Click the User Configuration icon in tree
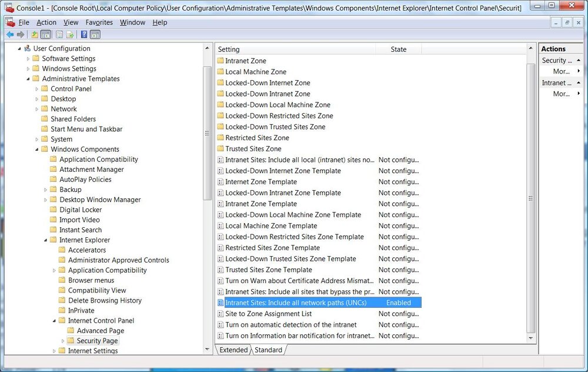 point(27,48)
